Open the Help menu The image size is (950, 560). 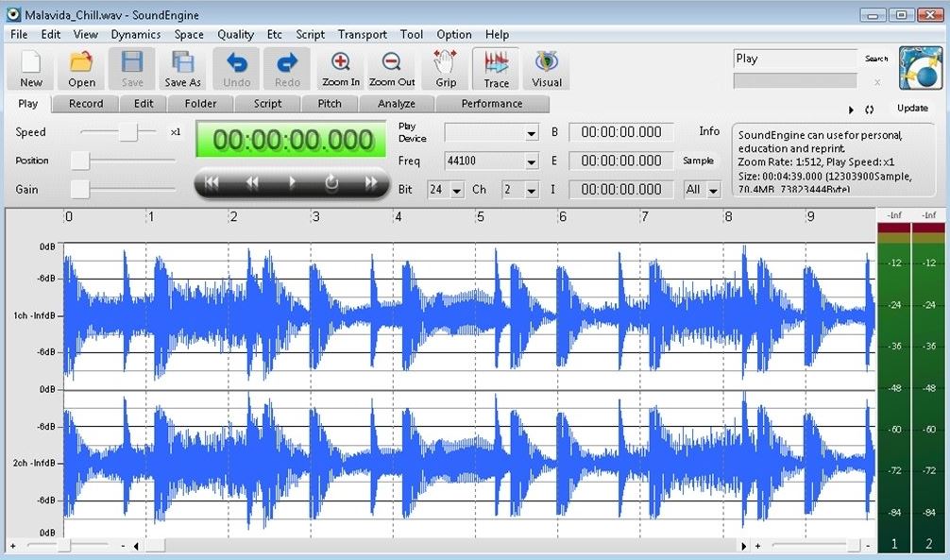click(497, 35)
